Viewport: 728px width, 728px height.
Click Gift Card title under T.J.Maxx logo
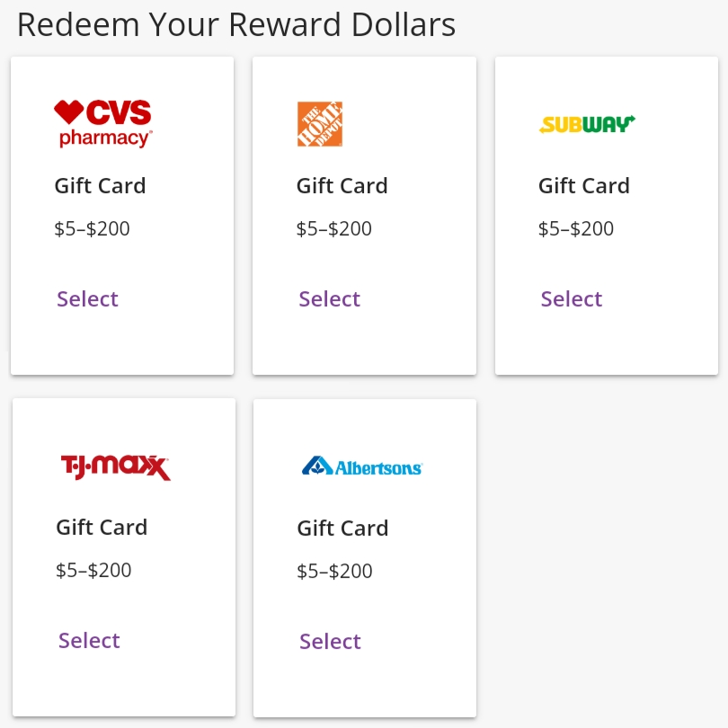(x=102, y=528)
